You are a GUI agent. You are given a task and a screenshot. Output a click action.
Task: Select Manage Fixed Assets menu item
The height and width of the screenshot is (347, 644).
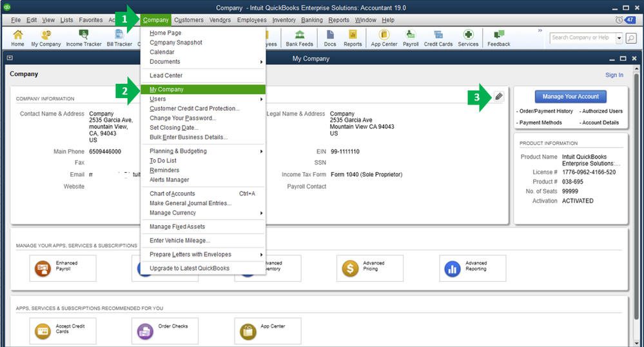click(203, 226)
